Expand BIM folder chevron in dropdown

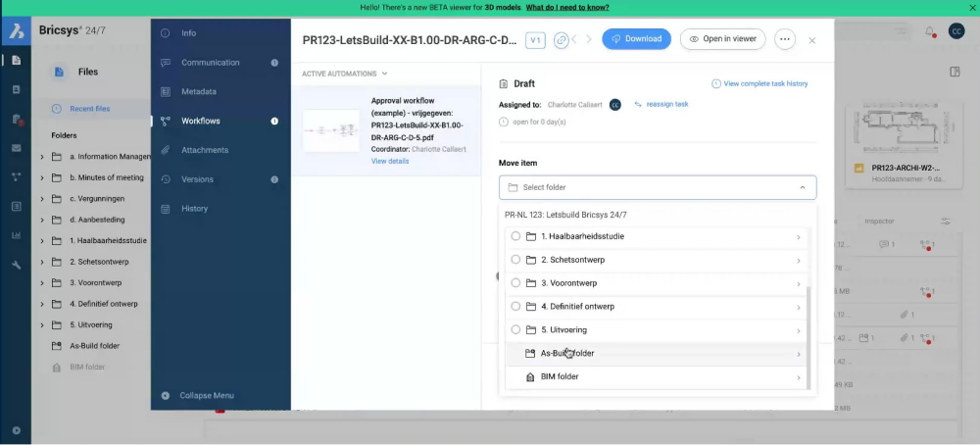[798, 377]
